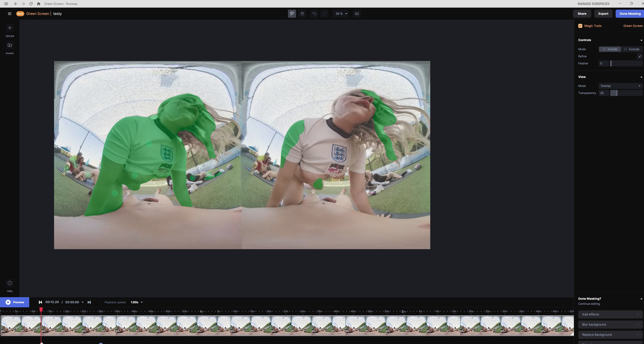The height and width of the screenshot is (344, 644).
Task: Open the browser-style hamburger menu in title bar
Action: 6,4
